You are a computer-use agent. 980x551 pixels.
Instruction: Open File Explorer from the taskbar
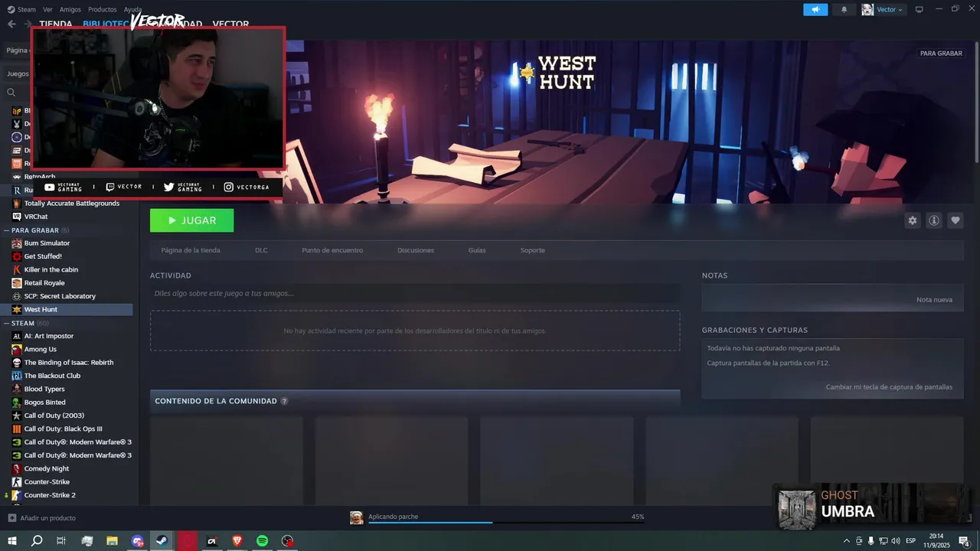(x=112, y=541)
